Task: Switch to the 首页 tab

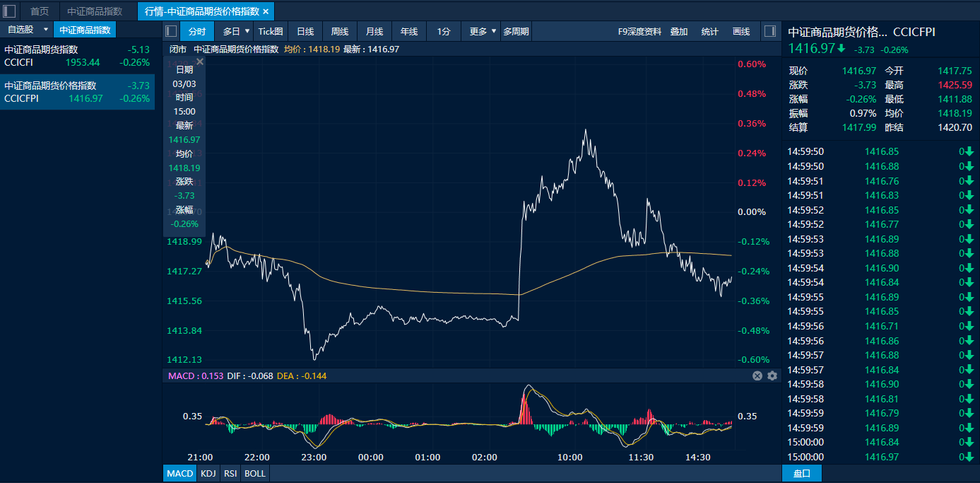Action: point(40,11)
